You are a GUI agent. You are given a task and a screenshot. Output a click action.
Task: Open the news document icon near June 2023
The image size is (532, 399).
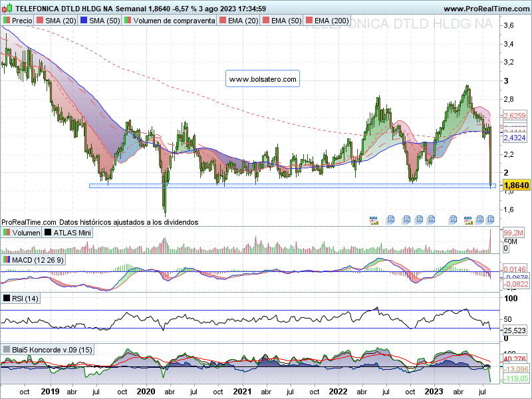click(x=479, y=220)
